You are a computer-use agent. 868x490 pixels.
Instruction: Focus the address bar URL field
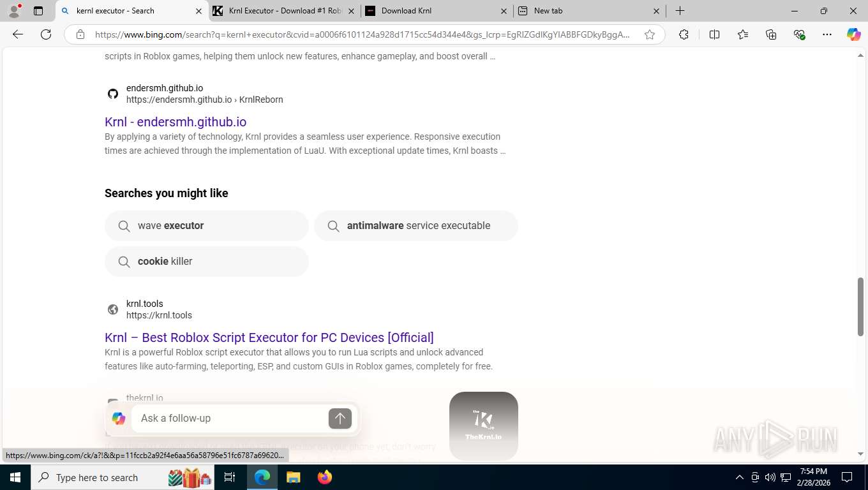point(363,34)
